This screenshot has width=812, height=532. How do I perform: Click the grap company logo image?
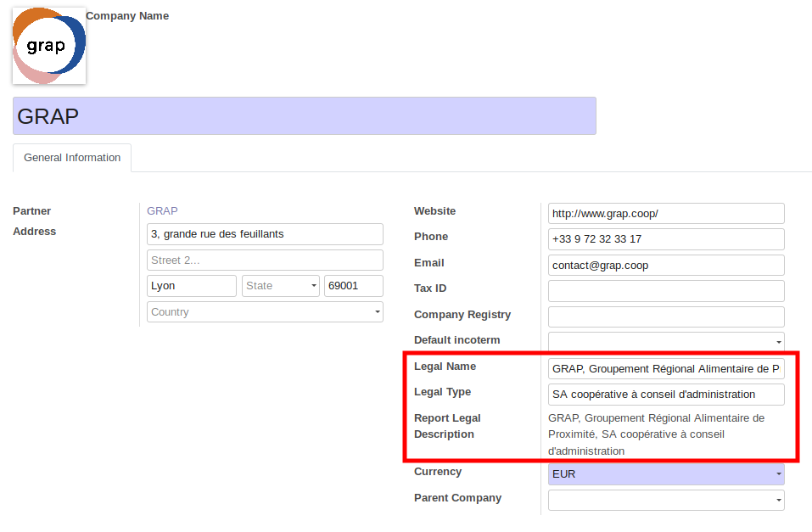[x=49, y=46]
